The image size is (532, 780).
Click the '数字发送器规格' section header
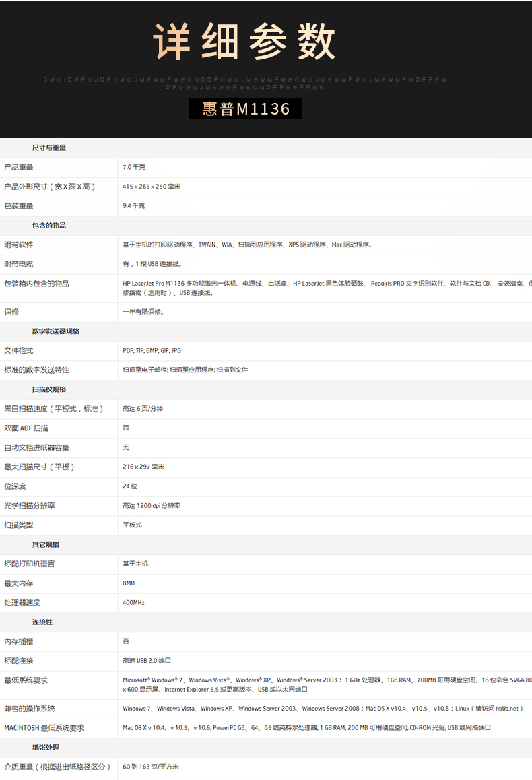(x=56, y=331)
